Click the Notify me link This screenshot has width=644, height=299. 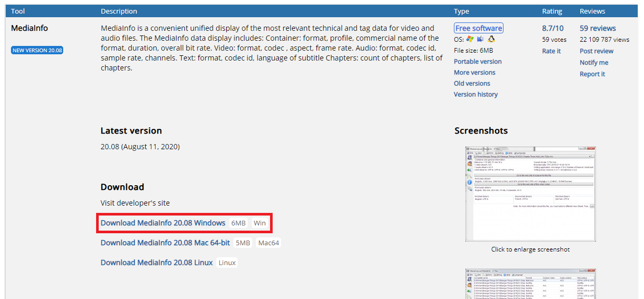pos(594,63)
